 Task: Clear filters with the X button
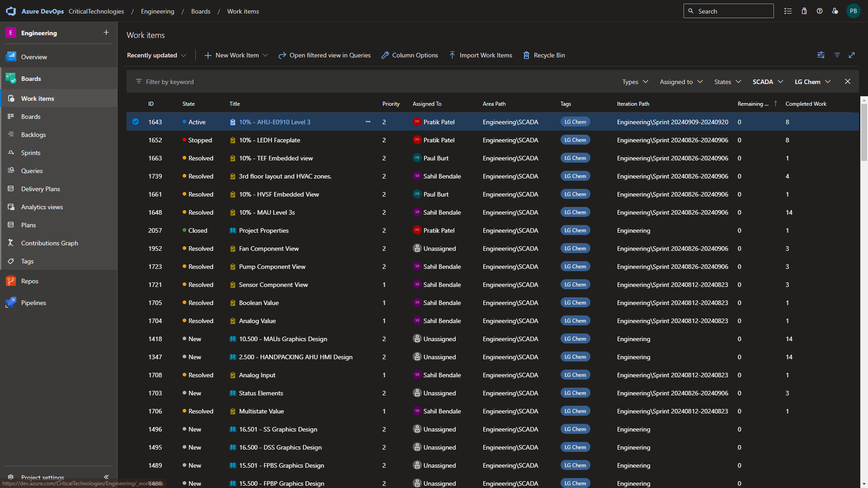848,82
